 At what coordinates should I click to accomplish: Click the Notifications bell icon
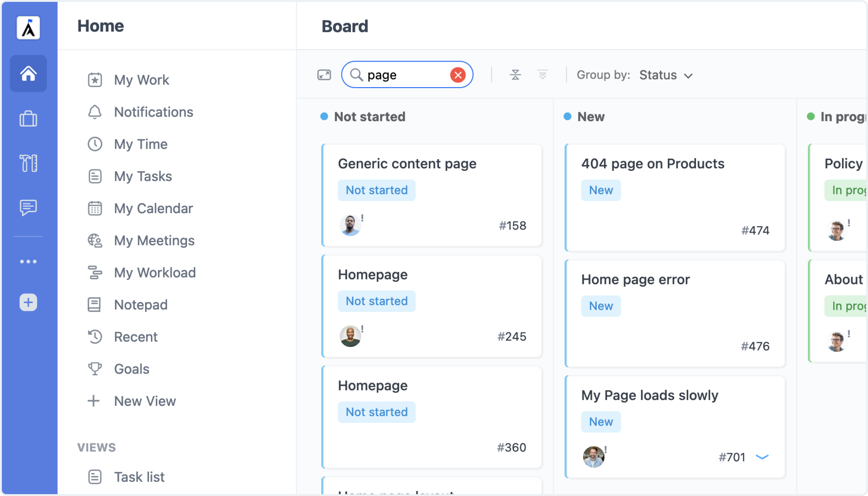95,112
